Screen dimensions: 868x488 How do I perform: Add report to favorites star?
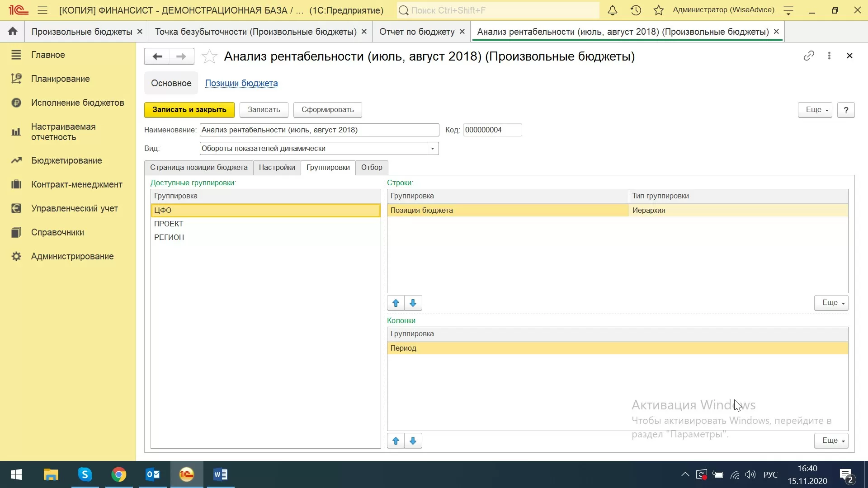click(209, 56)
